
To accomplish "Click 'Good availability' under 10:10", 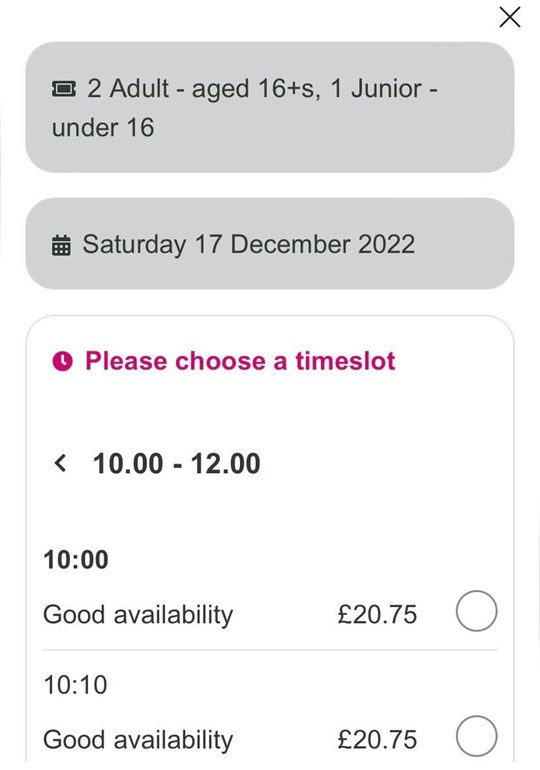I will pos(138,741).
